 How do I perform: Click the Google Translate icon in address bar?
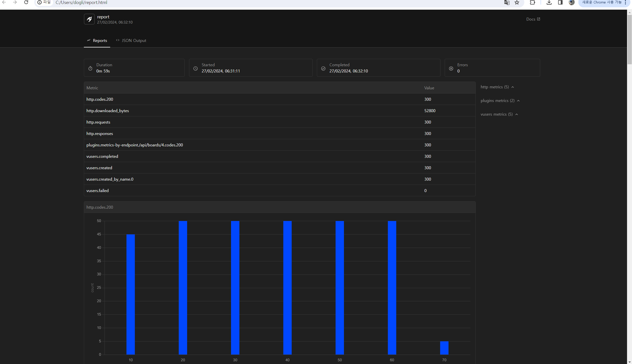click(507, 3)
